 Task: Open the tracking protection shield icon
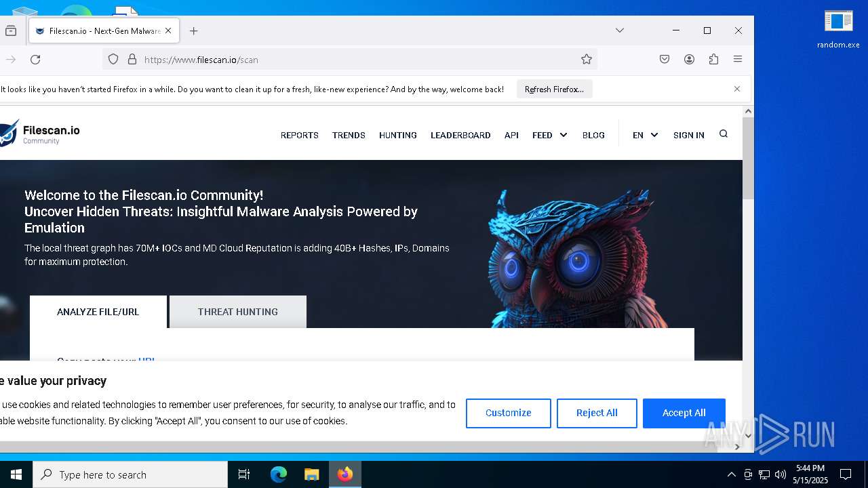pyautogui.click(x=113, y=60)
